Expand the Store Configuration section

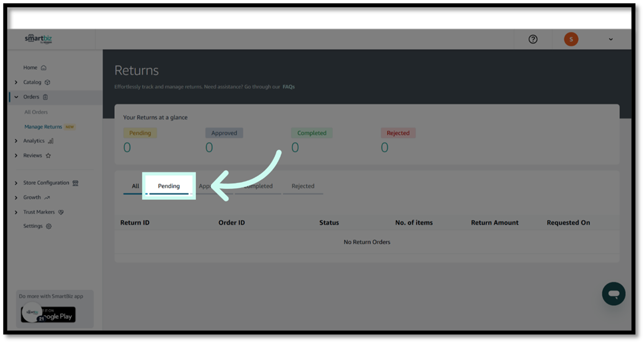pos(16,183)
